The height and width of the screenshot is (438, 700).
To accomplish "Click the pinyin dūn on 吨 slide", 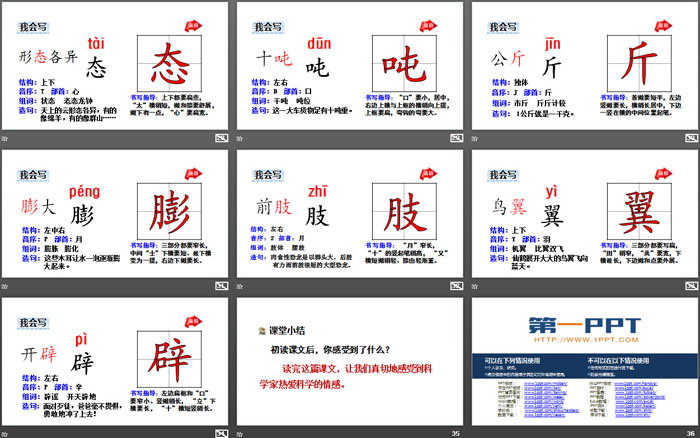I will 319,44.
